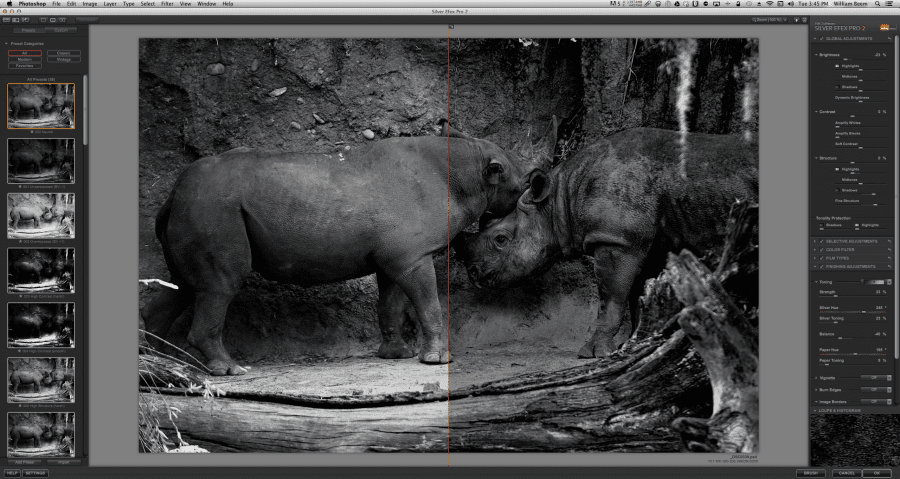Click the Add Preset button
The image size is (900, 479).
click(x=24, y=462)
